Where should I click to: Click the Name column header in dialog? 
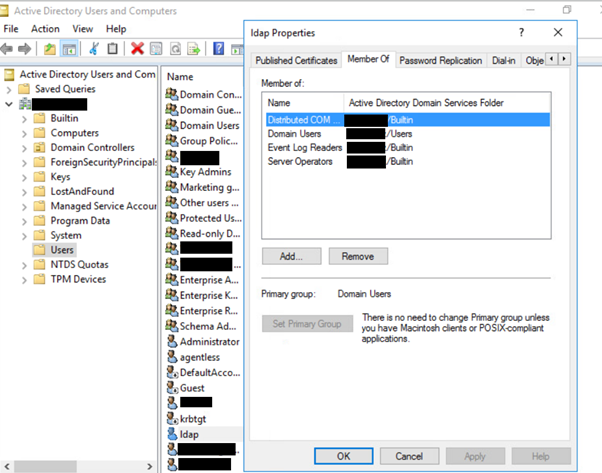point(303,103)
